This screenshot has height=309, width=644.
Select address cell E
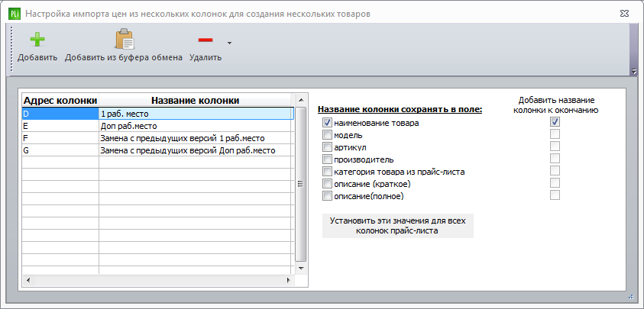tap(60, 126)
